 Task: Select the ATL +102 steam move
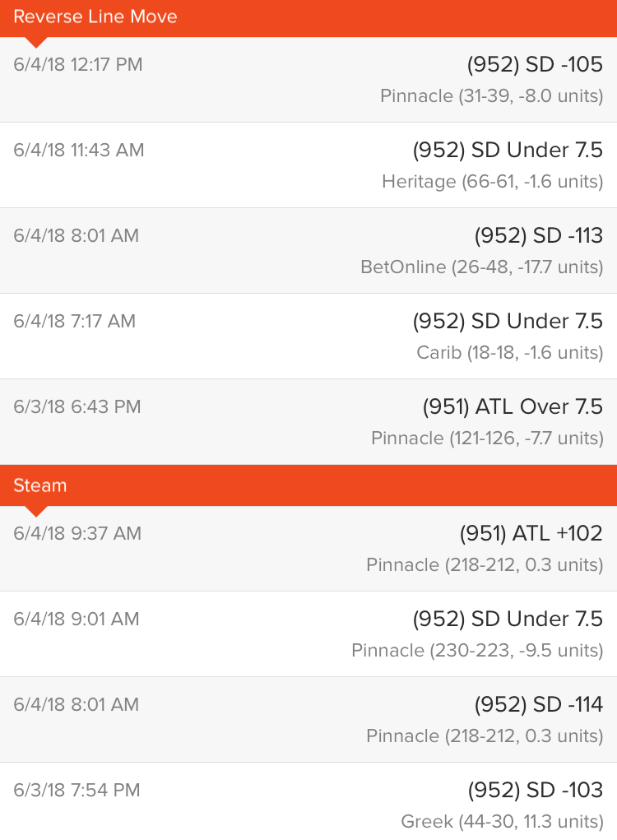pos(308,549)
